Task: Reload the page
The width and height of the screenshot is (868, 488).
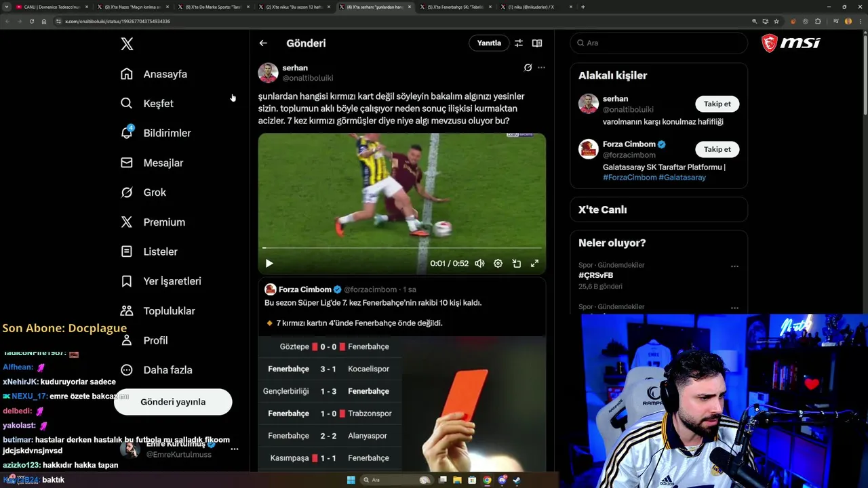Action: [x=31, y=21]
